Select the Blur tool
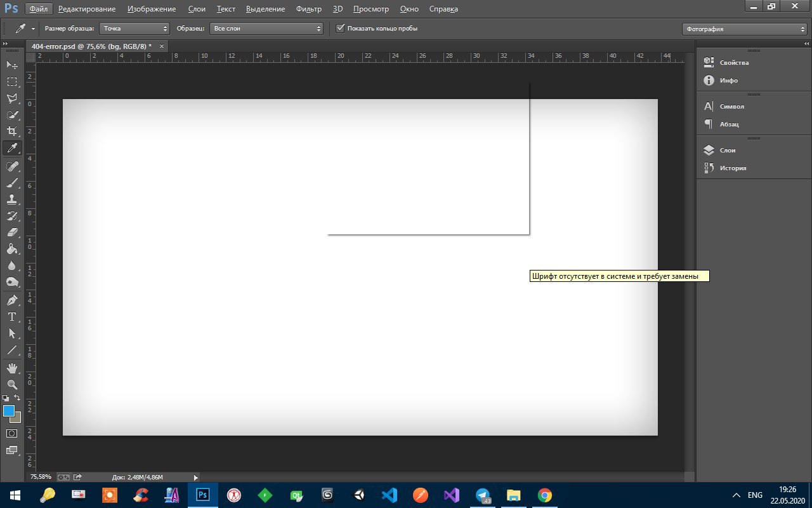Screen dimensions: 812x508 click(12, 265)
